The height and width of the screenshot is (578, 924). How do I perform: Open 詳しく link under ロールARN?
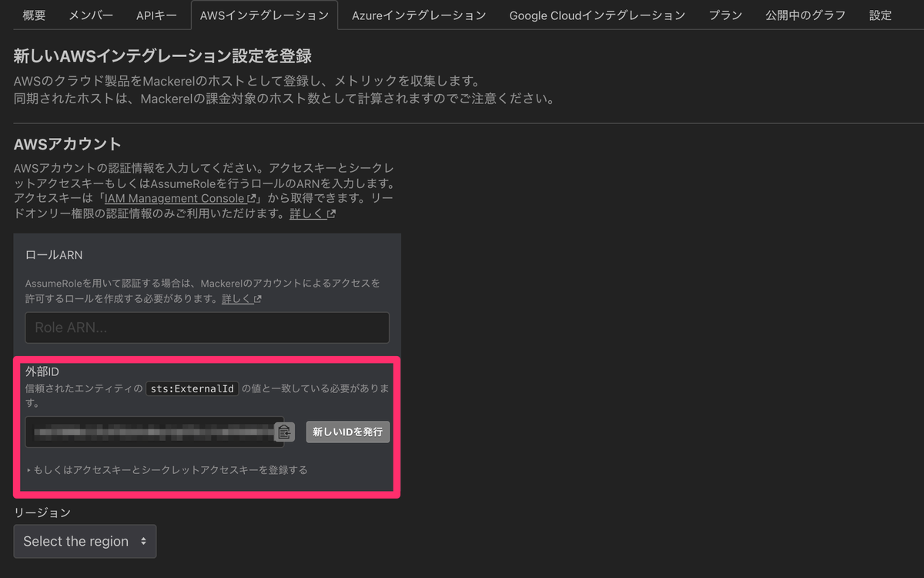coord(242,298)
